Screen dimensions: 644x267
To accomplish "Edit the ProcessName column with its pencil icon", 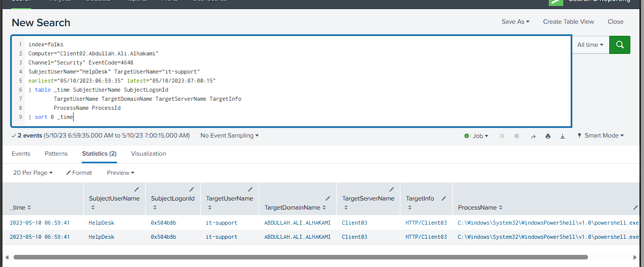I will click(x=635, y=208).
